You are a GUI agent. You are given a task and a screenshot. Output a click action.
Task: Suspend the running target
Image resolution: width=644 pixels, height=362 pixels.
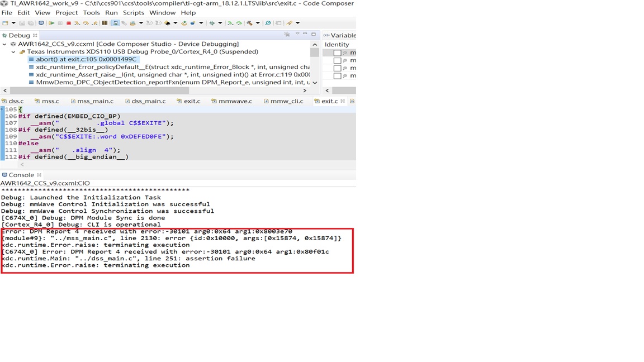pyautogui.click(x=60, y=23)
